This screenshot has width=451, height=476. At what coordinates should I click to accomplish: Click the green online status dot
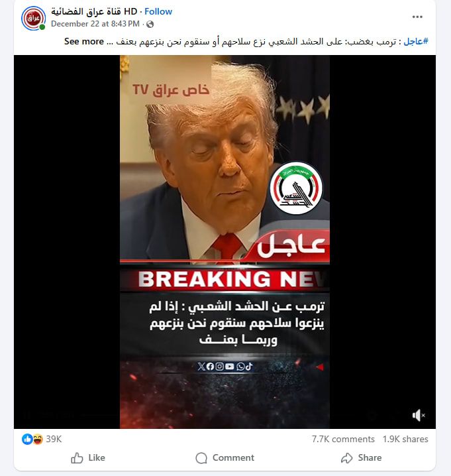pyautogui.click(x=42, y=27)
